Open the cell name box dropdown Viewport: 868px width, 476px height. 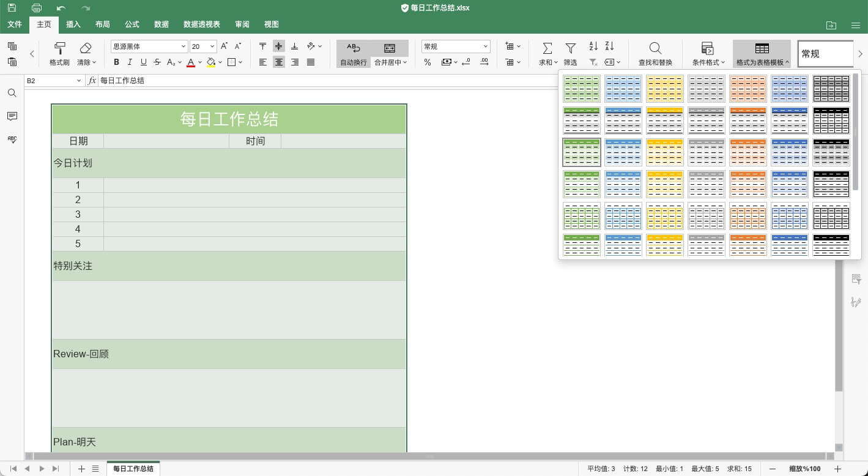79,81
